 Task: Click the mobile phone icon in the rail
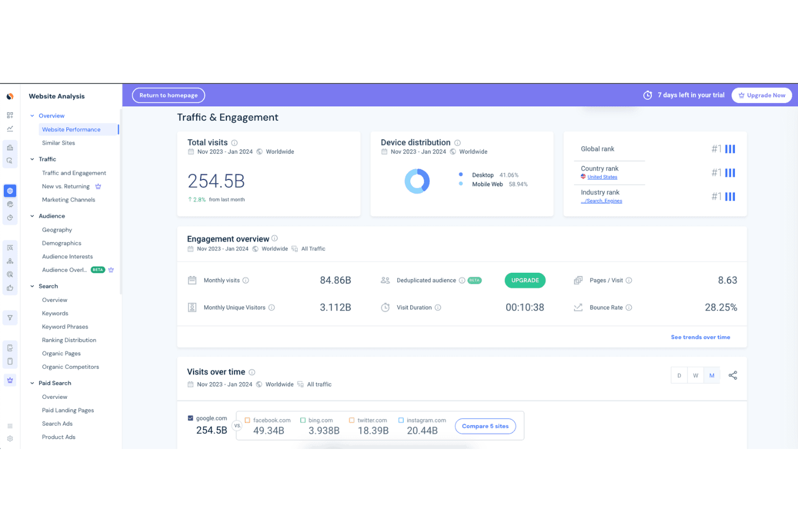(10, 361)
